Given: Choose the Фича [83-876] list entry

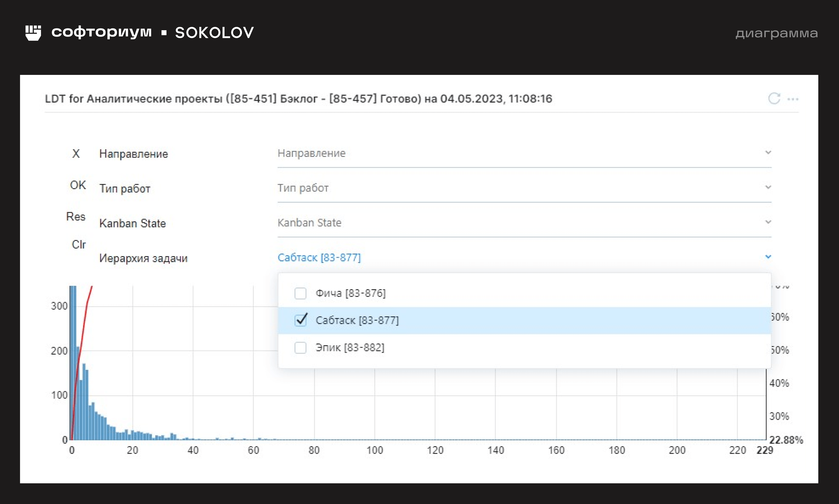Looking at the screenshot, I should 350,293.
